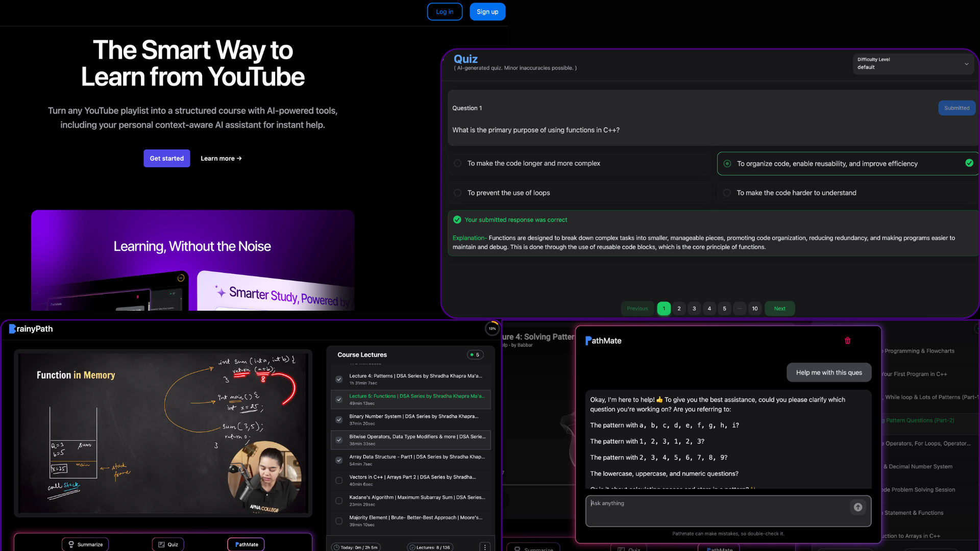Click the Next quiz page button
Screen dimensions: 980x551
pos(779,309)
